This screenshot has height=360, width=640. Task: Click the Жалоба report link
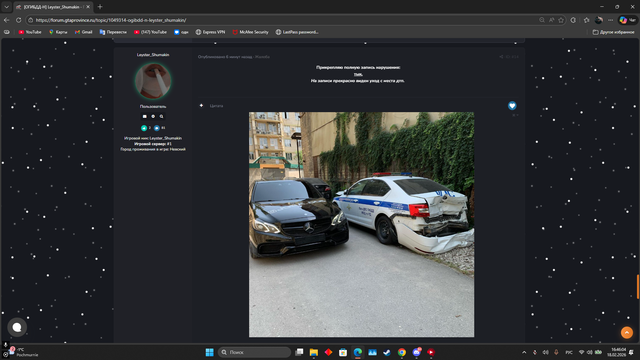(262, 57)
